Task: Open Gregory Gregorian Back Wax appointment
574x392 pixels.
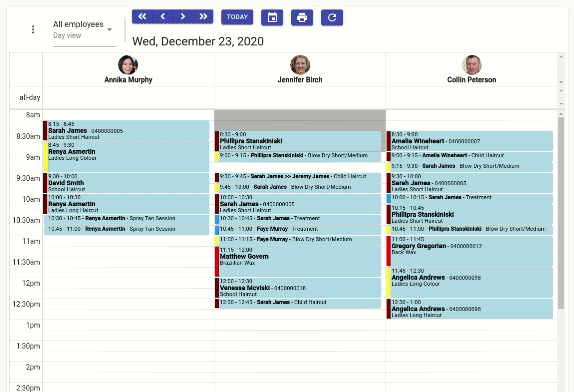Action: pos(470,251)
